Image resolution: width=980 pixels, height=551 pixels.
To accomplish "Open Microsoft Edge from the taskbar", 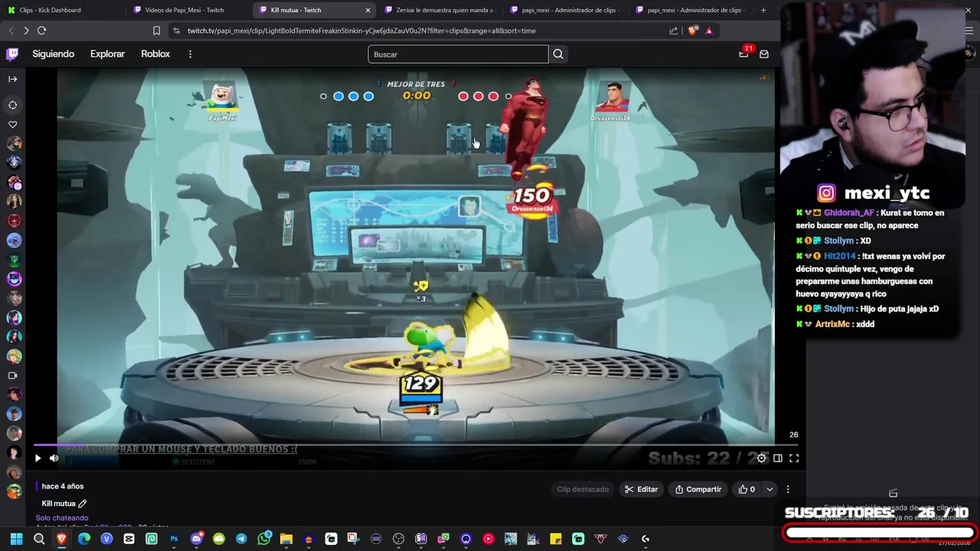I will [84, 539].
